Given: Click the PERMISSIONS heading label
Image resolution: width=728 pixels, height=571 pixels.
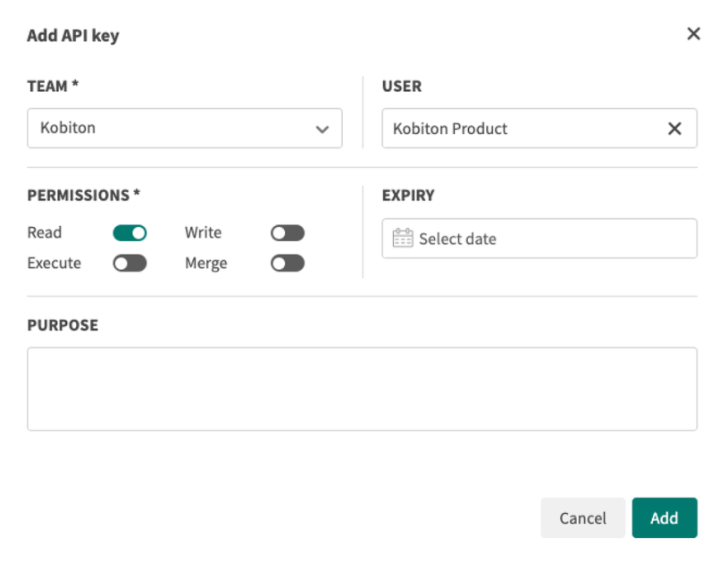Looking at the screenshot, I should pos(84,195).
